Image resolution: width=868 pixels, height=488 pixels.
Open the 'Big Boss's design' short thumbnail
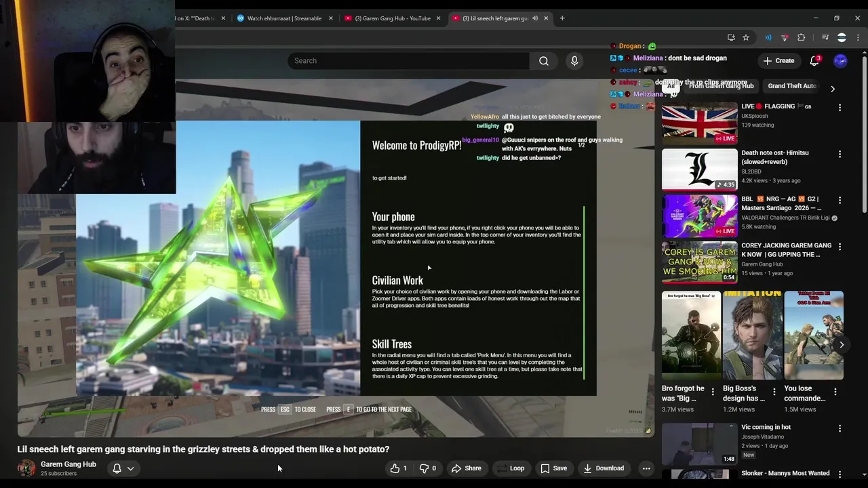(752, 335)
